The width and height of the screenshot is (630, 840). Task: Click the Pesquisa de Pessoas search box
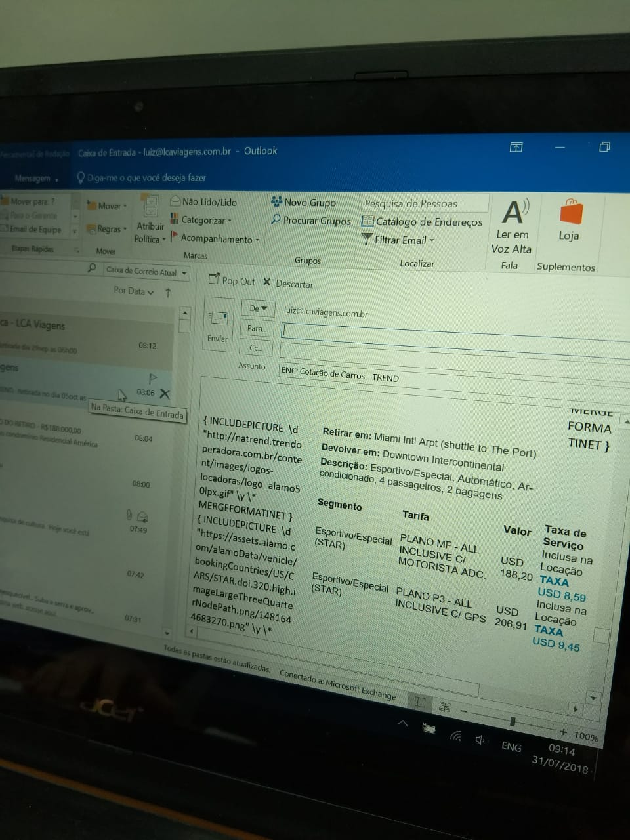click(425, 203)
